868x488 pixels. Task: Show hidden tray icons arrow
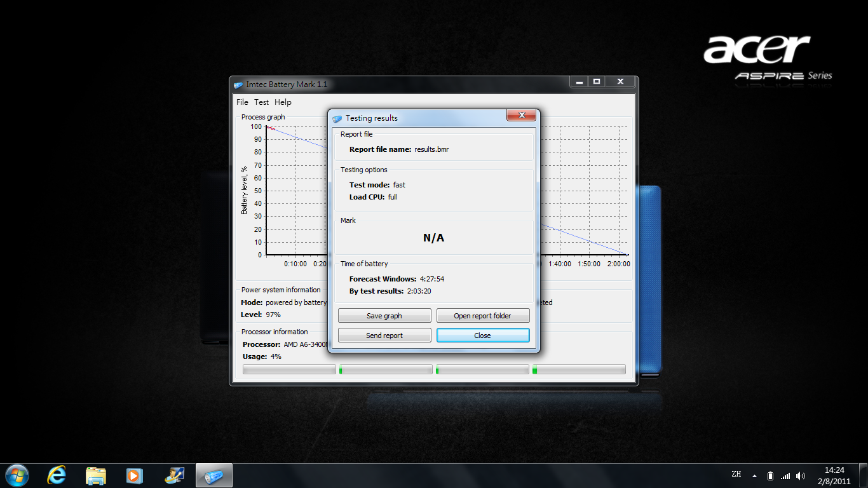pos(754,476)
